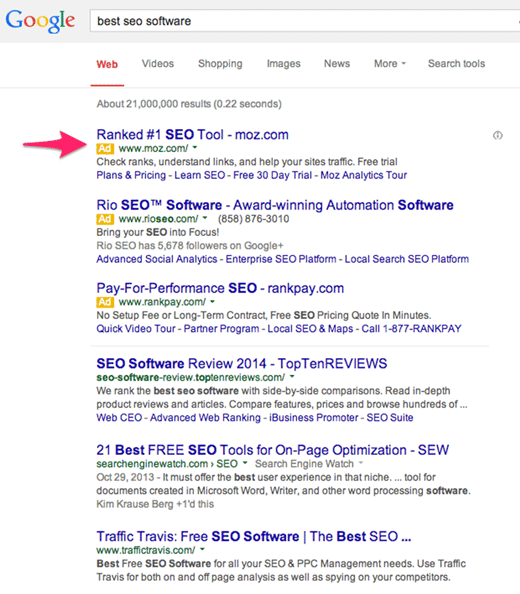Open the dropdown beside searchenginewatch.com › SEO
Viewport: 520px width, 594px height.
[245, 463]
